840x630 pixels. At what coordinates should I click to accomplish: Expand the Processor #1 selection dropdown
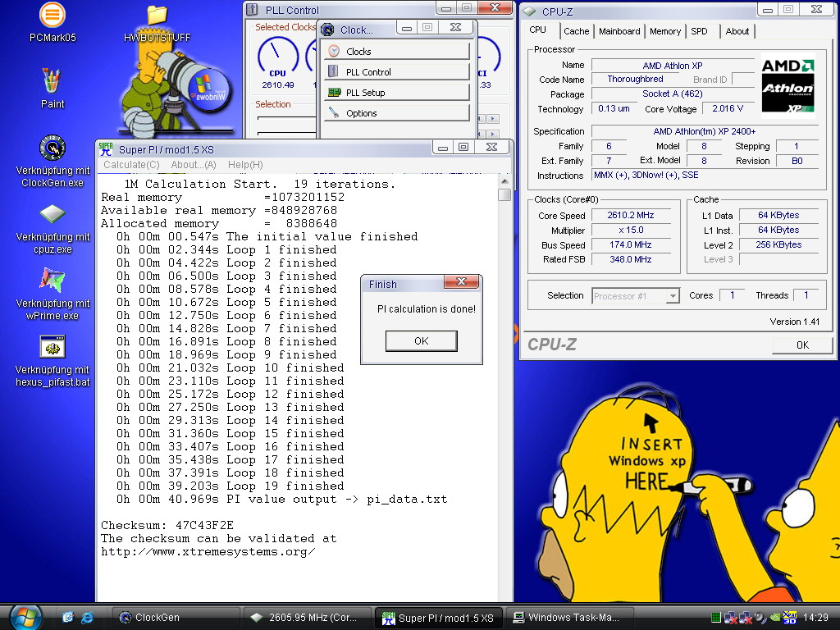point(673,295)
